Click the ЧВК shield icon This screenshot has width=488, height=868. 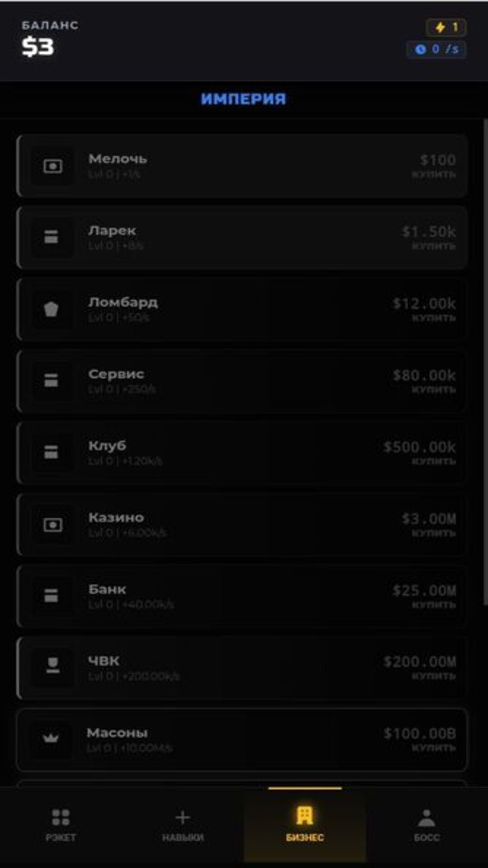[x=52, y=665]
